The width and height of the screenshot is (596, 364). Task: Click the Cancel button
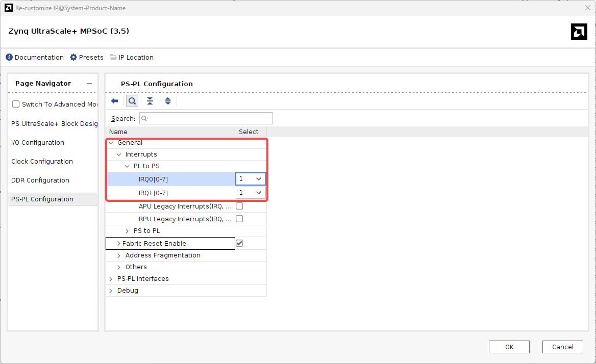[x=562, y=347]
